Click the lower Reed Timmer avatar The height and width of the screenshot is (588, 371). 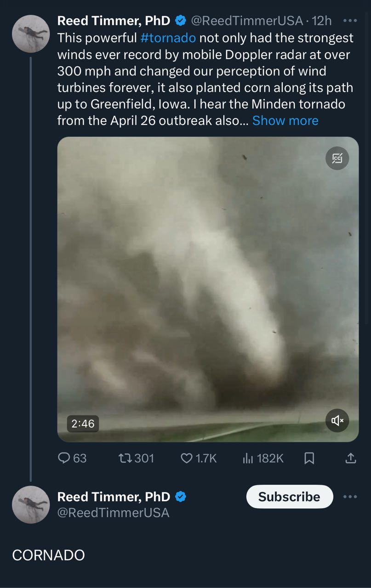[30, 504]
